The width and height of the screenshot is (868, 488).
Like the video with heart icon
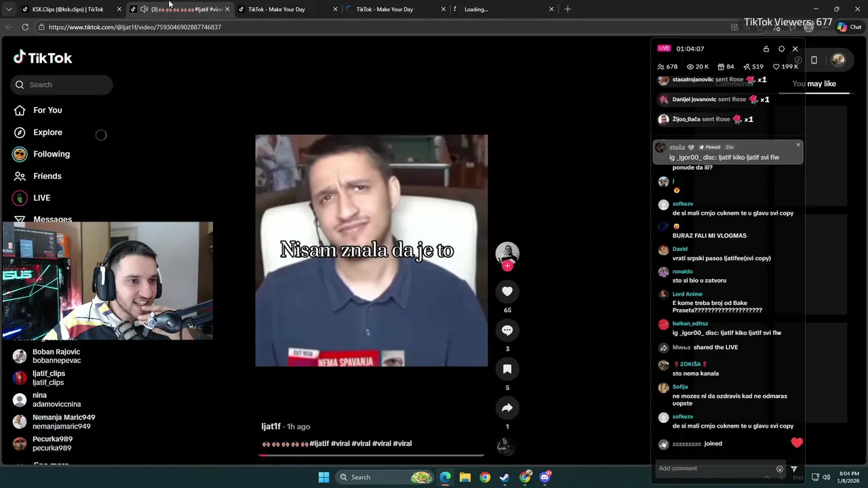click(x=507, y=291)
